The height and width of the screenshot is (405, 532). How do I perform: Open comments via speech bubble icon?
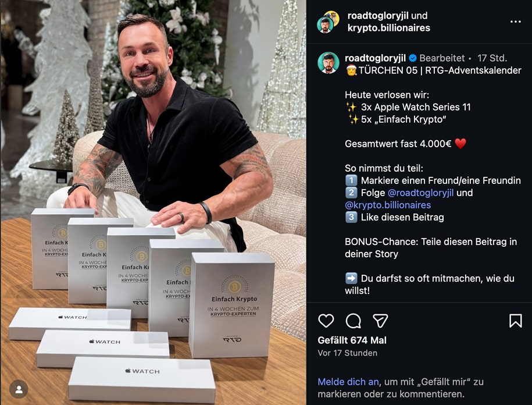coord(353,321)
